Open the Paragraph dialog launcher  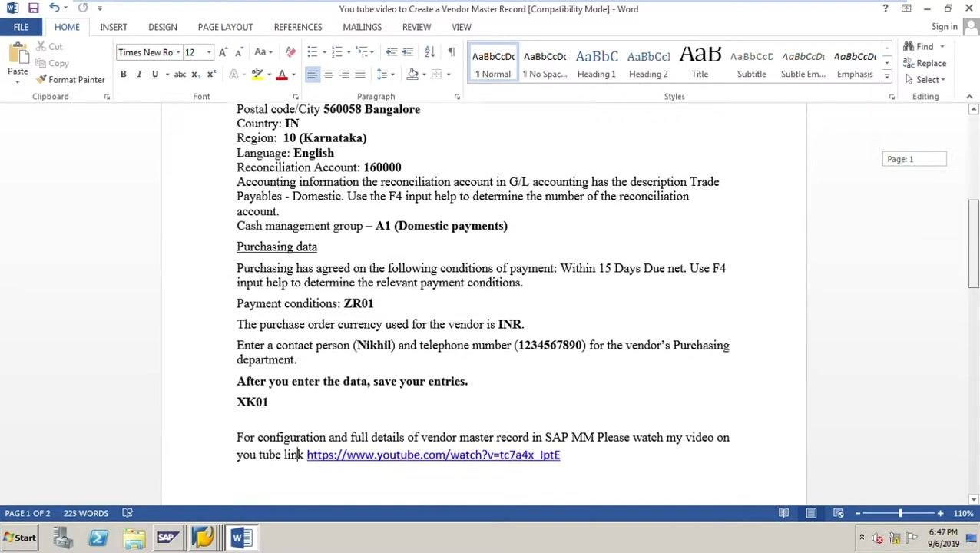coord(457,97)
